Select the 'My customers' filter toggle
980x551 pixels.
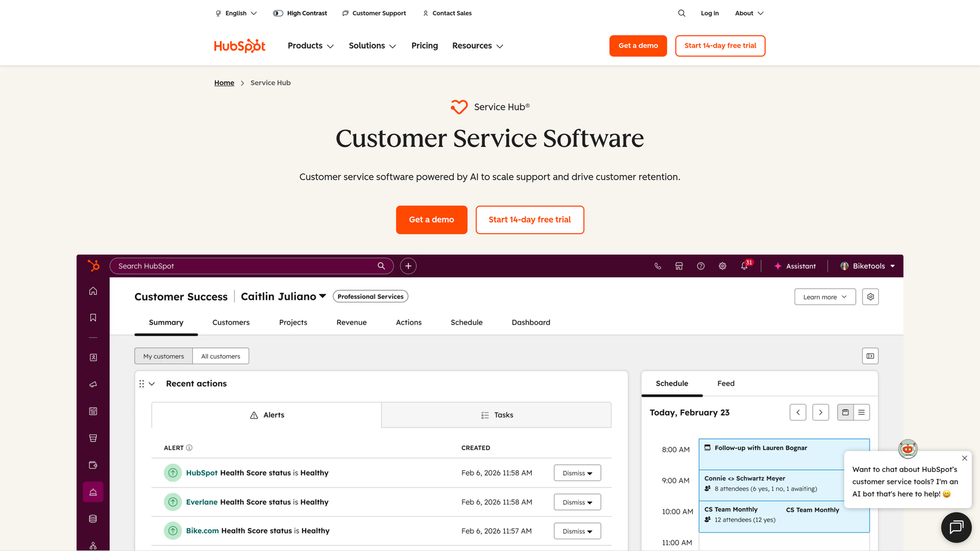tap(163, 356)
